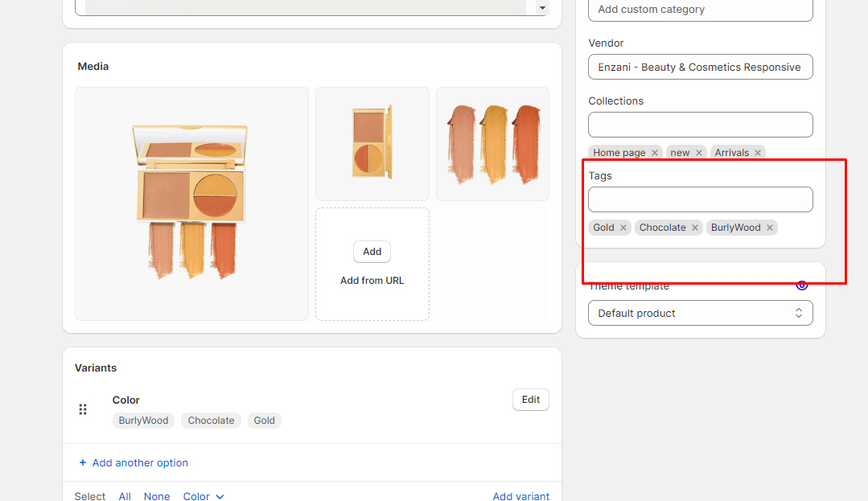Select None of the variants
The width and height of the screenshot is (868, 501).
click(x=157, y=496)
